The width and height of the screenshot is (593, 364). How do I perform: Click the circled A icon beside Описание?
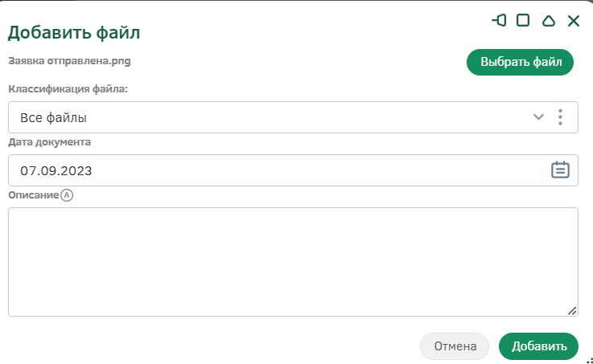point(67,195)
